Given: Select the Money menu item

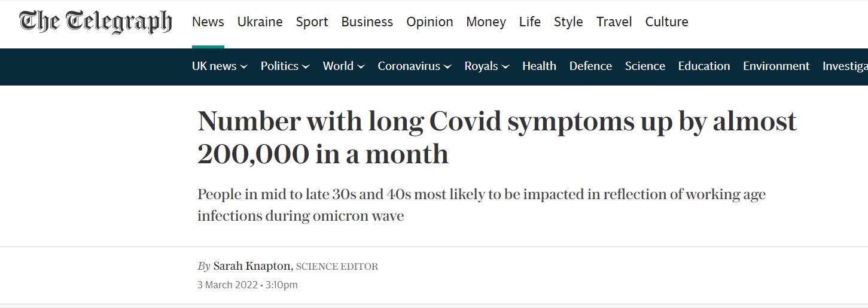Looking at the screenshot, I should pyautogui.click(x=486, y=22).
